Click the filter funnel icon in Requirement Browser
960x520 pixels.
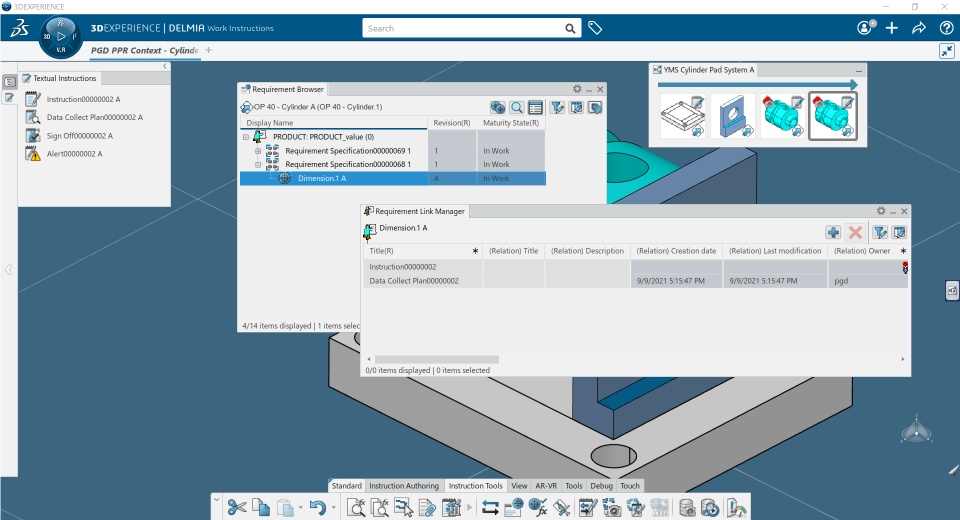[x=557, y=107]
